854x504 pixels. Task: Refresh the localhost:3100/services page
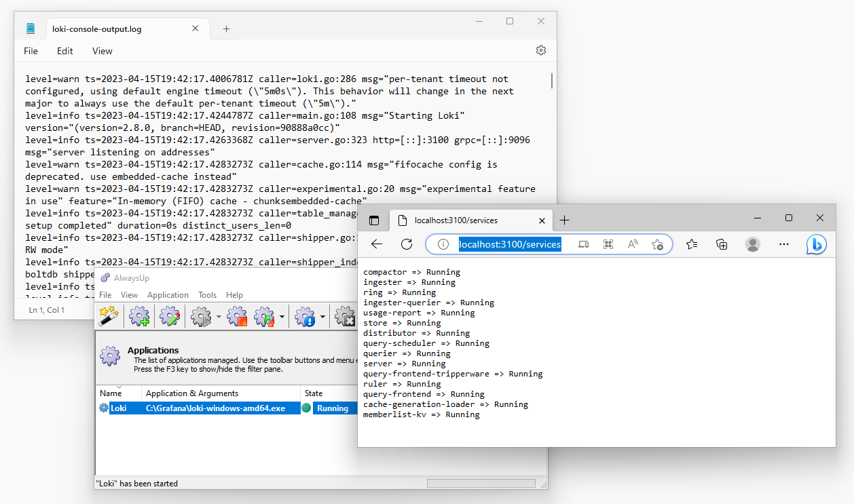[x=407, y=244]
